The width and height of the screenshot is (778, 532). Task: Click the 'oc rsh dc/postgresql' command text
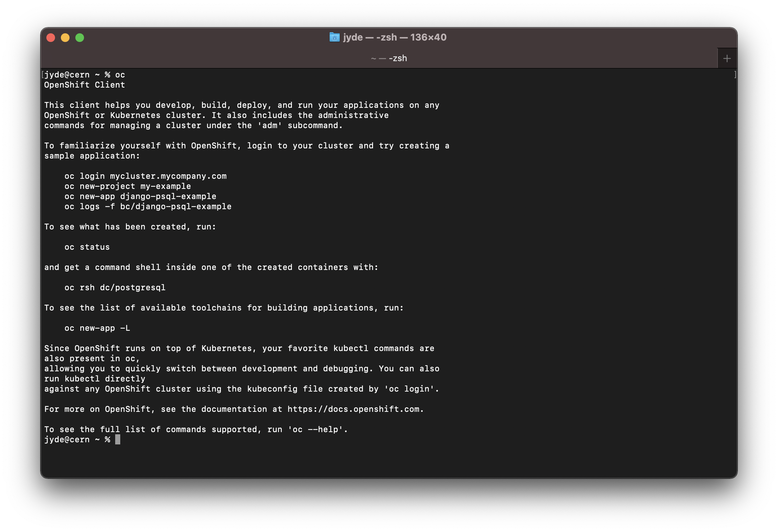(x=115, y=288)
